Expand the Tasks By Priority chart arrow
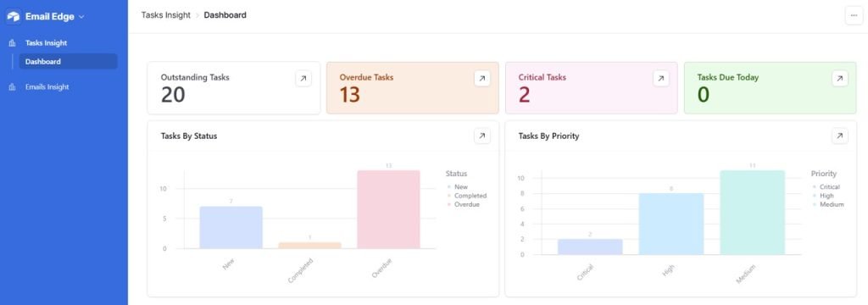 pos(840,136)
